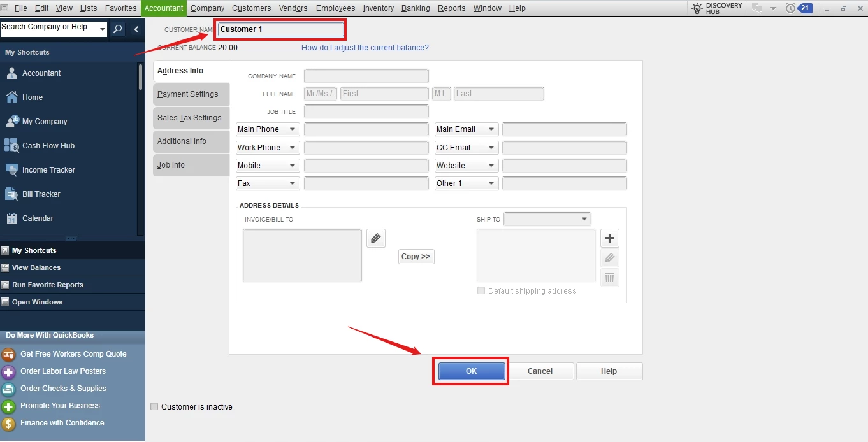The image size is (868, 442).
Task: Select Run Favorite Reports
Action: pos(73,285)
